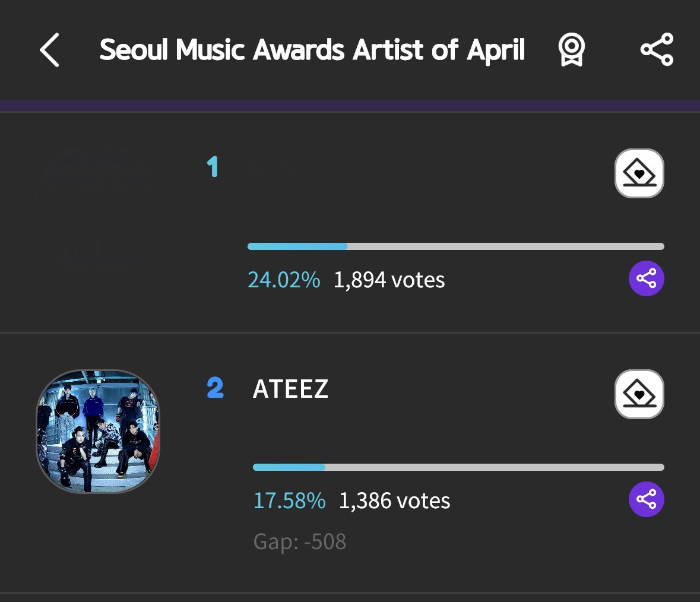Click the rank 1 progress bar

456,246
